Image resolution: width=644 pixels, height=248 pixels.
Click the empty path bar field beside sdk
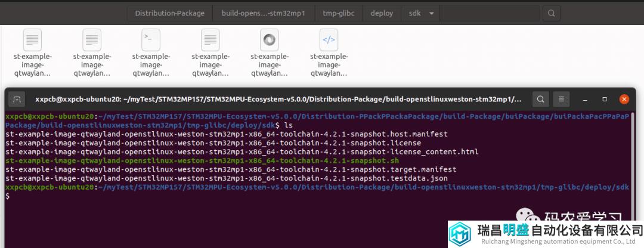(x=489, y=13)
